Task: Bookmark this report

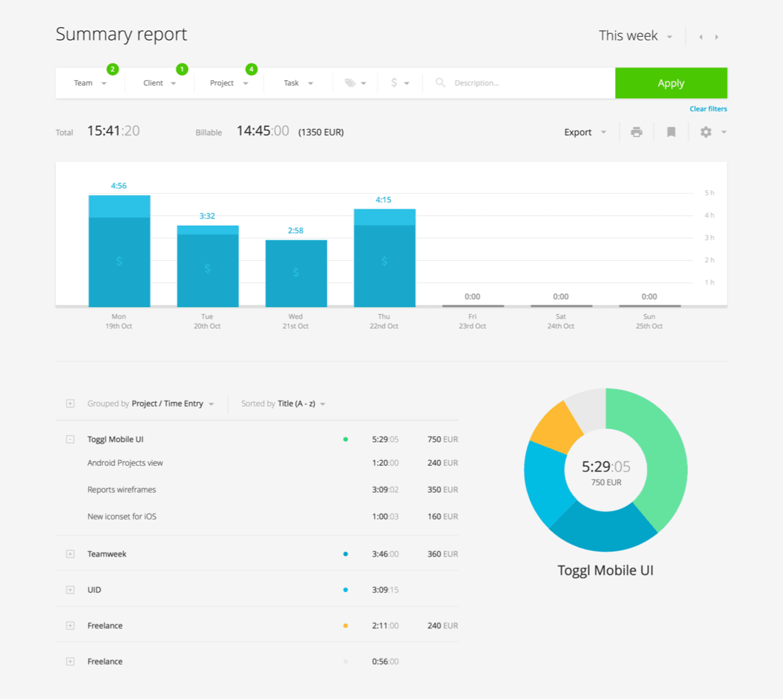Action: click(x=670, y=131)
